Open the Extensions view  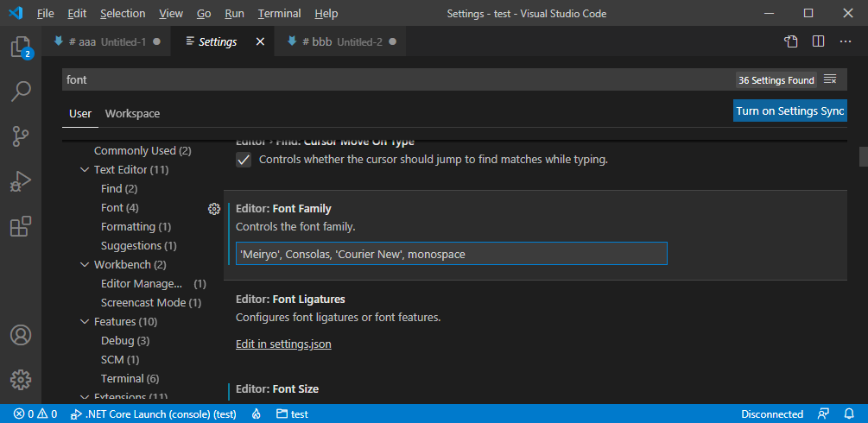click(21, 226)
